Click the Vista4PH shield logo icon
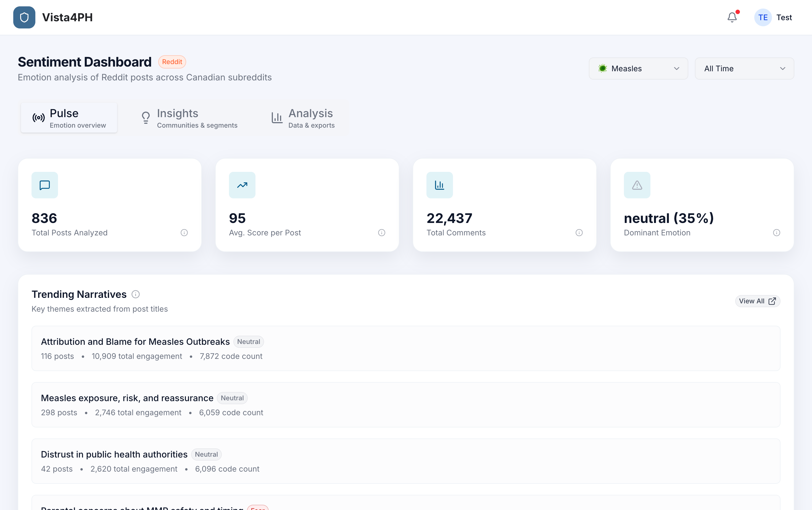812x510 pixels. tap(24, 17)
